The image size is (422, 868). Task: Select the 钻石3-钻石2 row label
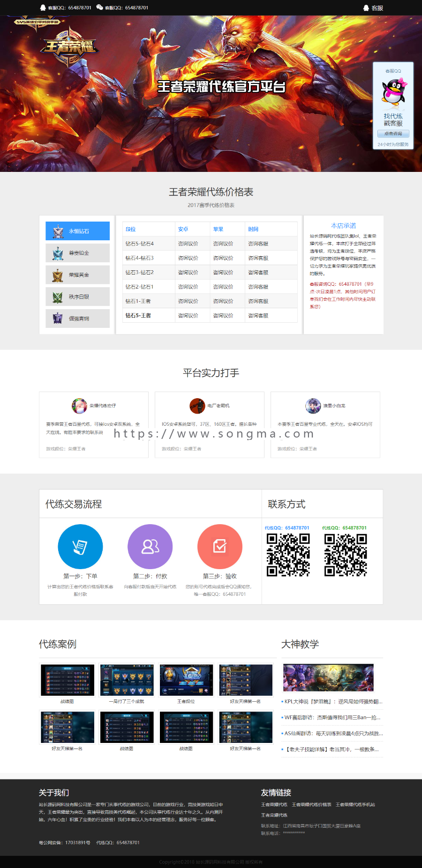point(140,273)
